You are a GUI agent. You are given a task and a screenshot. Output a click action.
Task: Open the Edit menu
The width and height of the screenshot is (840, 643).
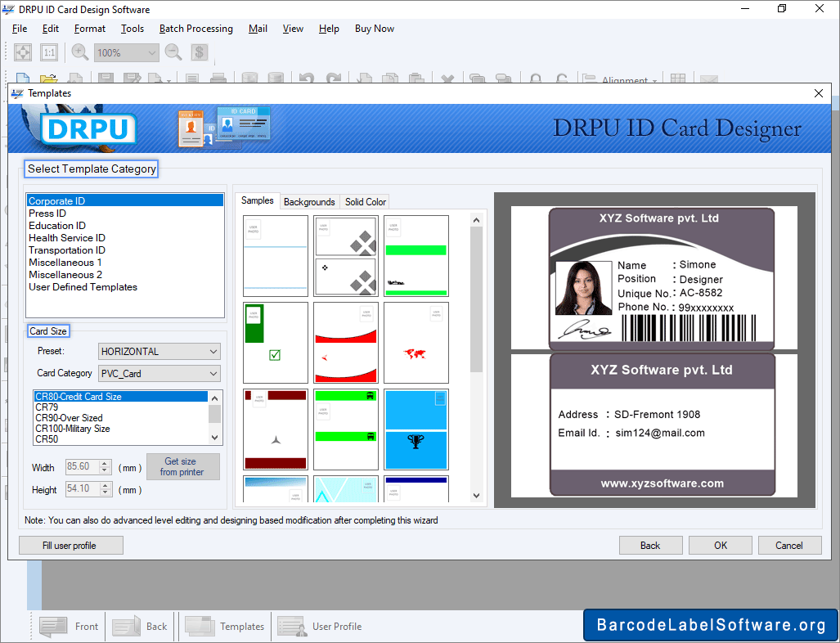tap(51, 29)
